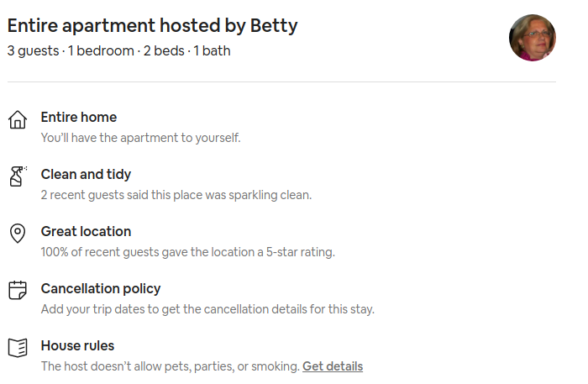Image resolution: width=588 pixels, height=384 pixels.
Task: Click the Add your trip dates text
Action: pos(207,309)
